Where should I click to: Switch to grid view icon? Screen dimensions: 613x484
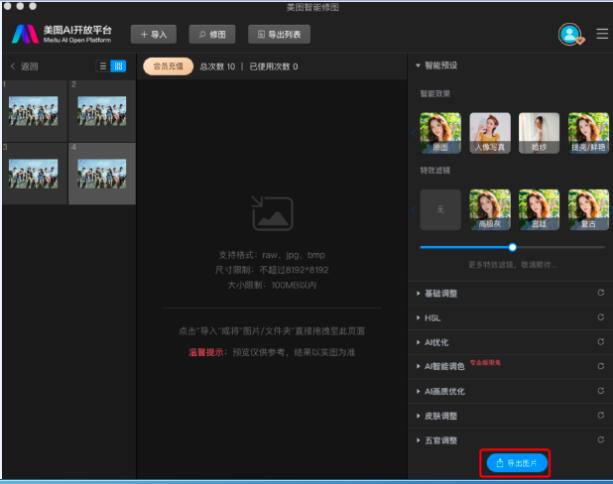(x=118, y=66)
